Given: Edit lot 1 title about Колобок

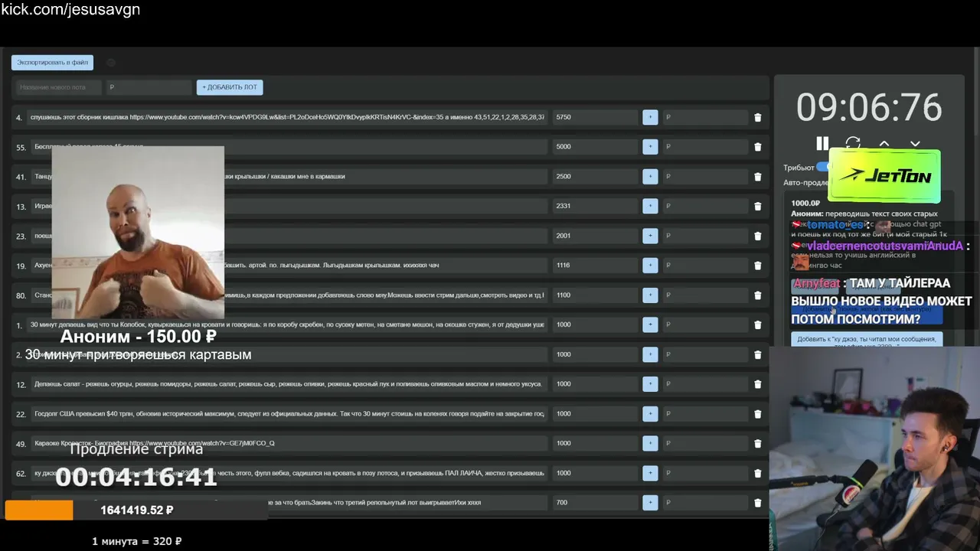Looking at the screenshot, I should [x=287, y=324].
